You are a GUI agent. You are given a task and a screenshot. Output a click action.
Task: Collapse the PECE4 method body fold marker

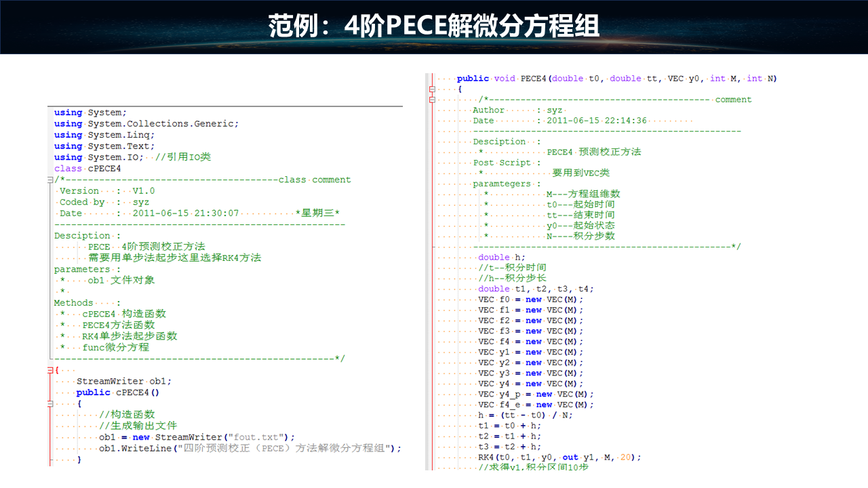pyautogui.click(x=432, y=89)
